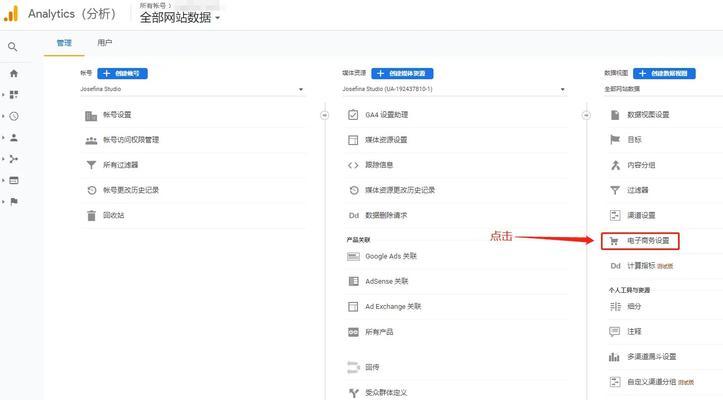Click code brackets icon for 跟踪信息
The image size is (723, 400).
[x=353, y=165]
